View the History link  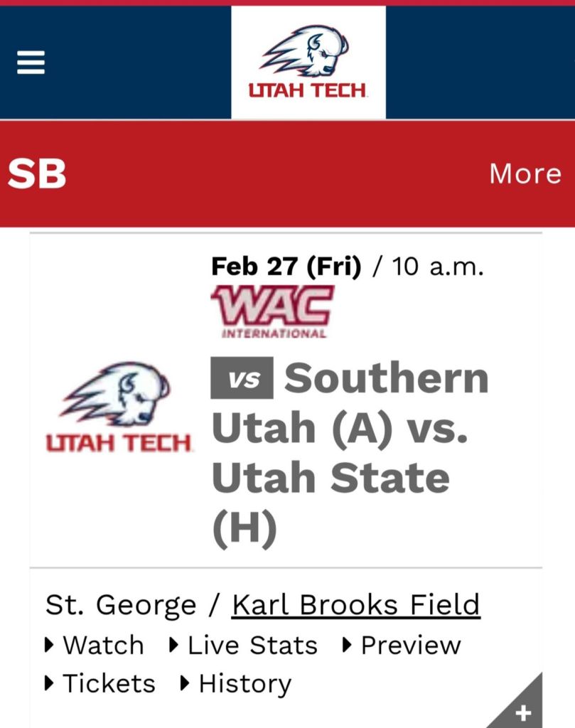point(245,683)
